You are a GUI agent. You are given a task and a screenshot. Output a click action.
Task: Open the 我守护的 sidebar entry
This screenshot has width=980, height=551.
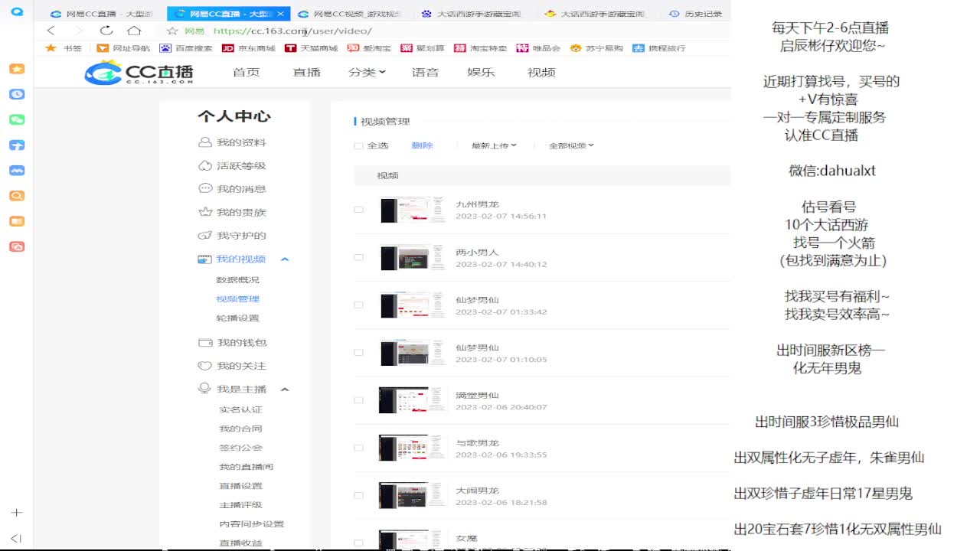click(232, 236)
